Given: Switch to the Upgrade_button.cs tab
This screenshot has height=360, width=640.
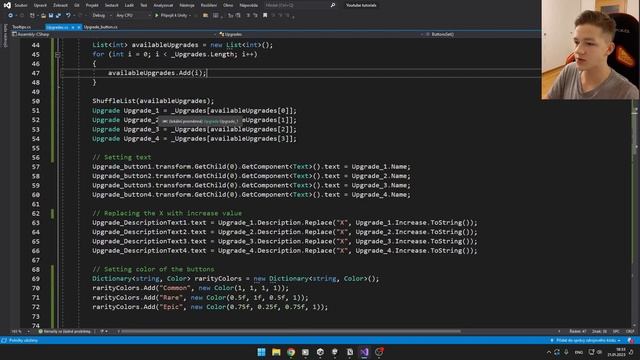Looking at the screenshot, I should pyautogui.click(x=100, y=27).
